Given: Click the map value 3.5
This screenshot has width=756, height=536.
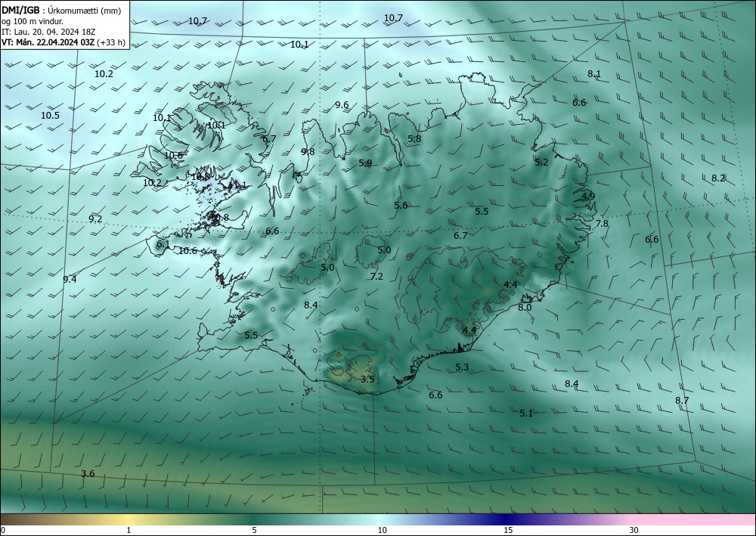Looking at the screenshot, I should point(367,380).
